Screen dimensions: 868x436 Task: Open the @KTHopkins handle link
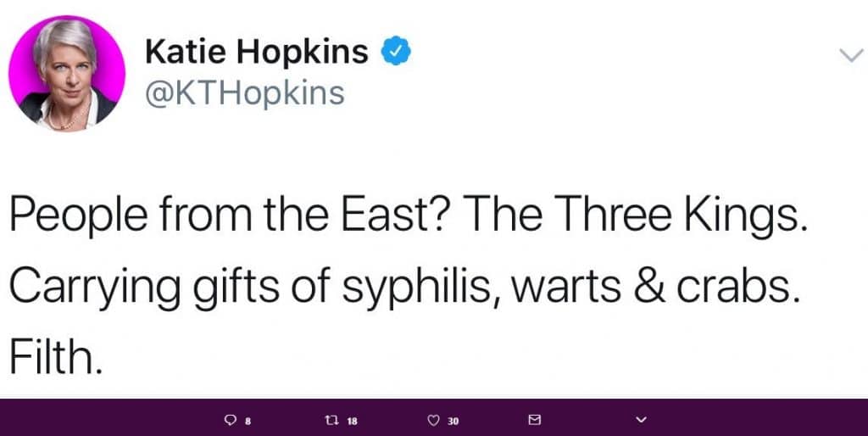[245, 92]
